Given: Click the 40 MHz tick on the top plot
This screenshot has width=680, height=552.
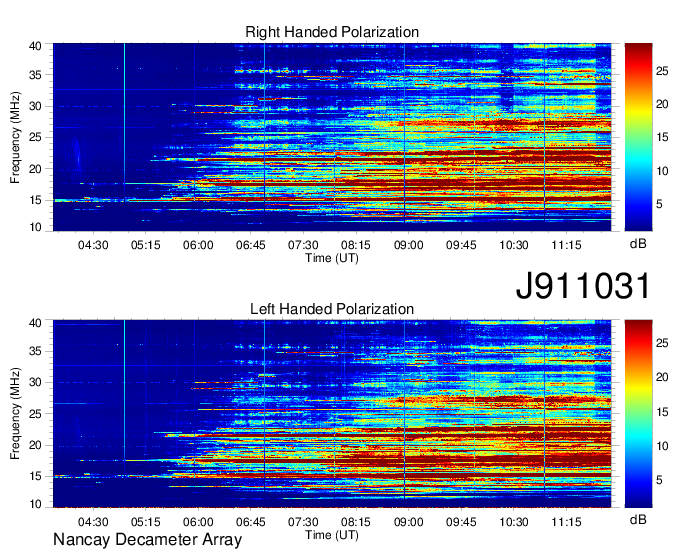Looking at the screenshot, I should [35, 46].
